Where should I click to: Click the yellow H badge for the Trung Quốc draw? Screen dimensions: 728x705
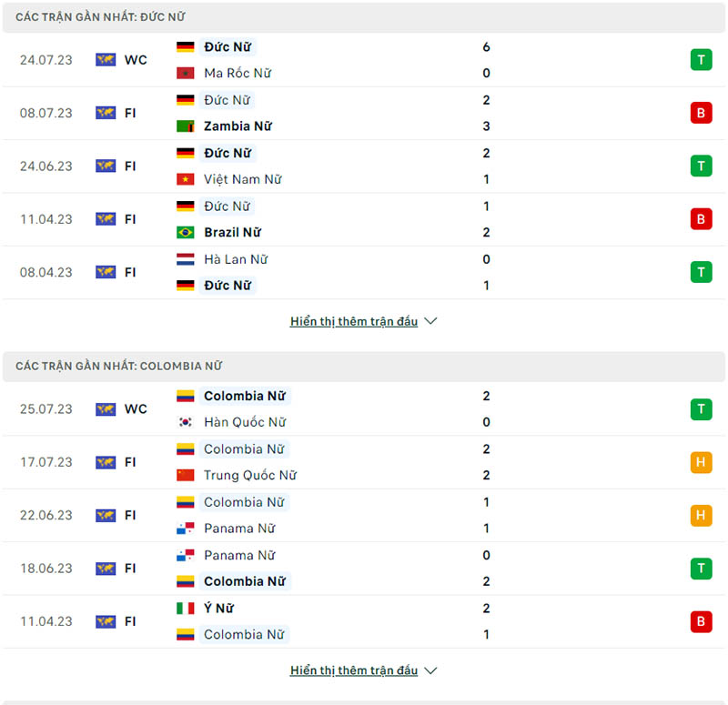[x=701, y=462]
